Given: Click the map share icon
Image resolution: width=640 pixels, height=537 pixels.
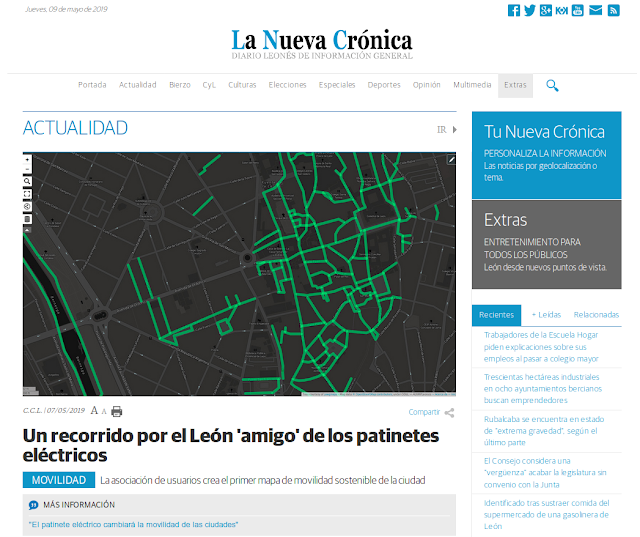Looking at the screenshot, I should click(27, 206).
